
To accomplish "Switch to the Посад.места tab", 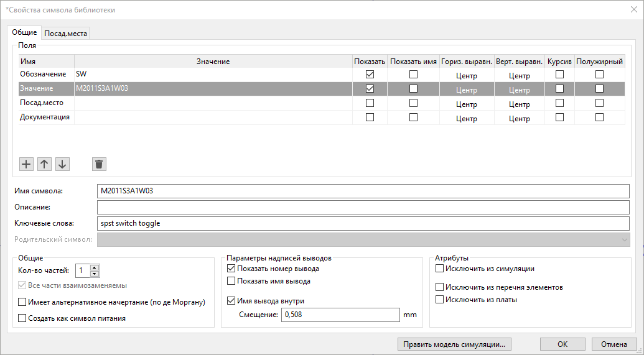I will (65, 34).
